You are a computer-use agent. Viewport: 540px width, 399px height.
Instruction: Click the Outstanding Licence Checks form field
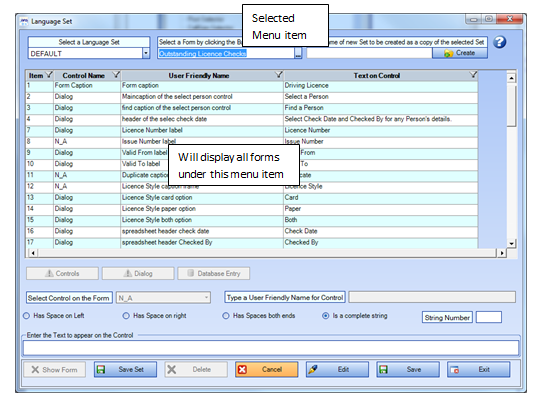pos(226,53)
